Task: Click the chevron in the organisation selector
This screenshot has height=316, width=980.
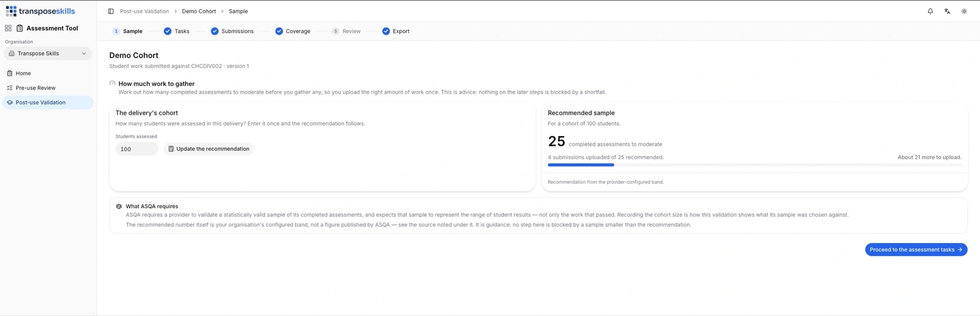Action: 84,53
